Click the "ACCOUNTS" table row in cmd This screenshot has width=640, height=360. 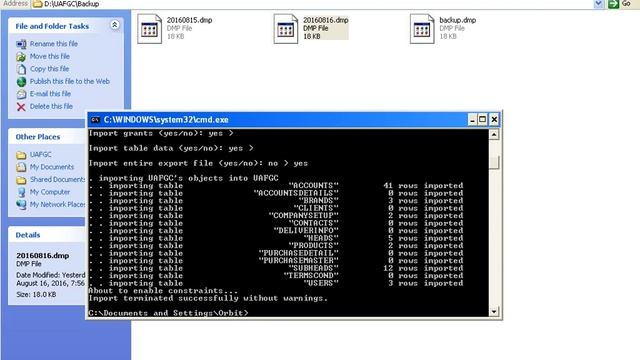coord(276,186)
